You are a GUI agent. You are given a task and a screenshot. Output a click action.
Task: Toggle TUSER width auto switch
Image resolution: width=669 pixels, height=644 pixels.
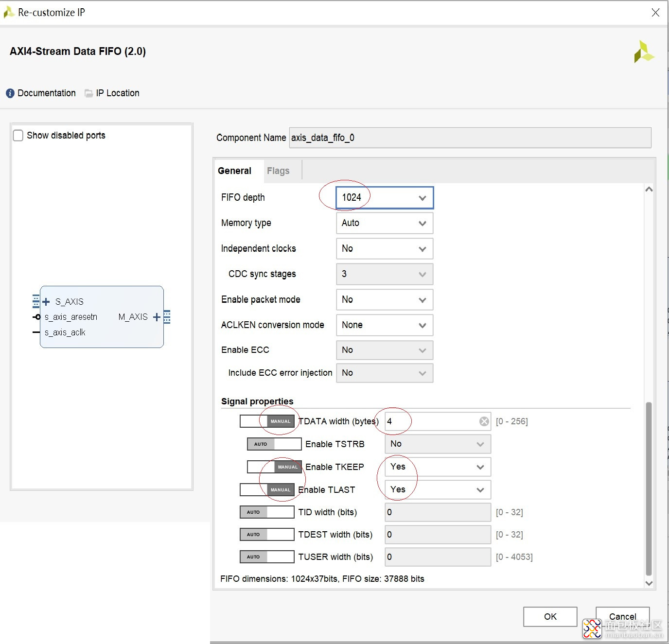pyautogui.click(x=267, y=557)
